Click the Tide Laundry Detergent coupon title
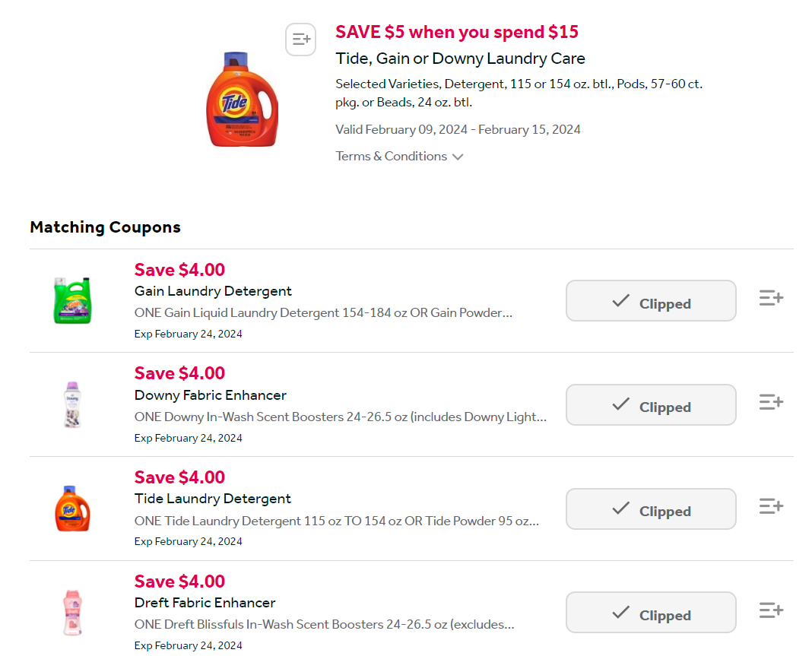This screenshot has height=656, width=812. click(213, 499)
